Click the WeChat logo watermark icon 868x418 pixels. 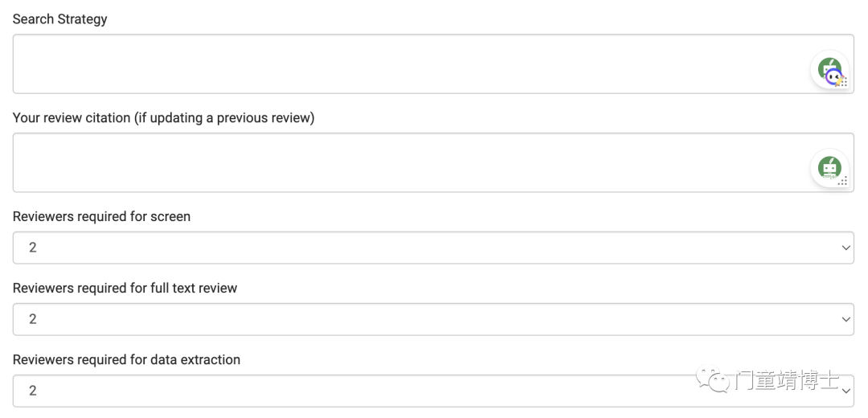[713, 379]
